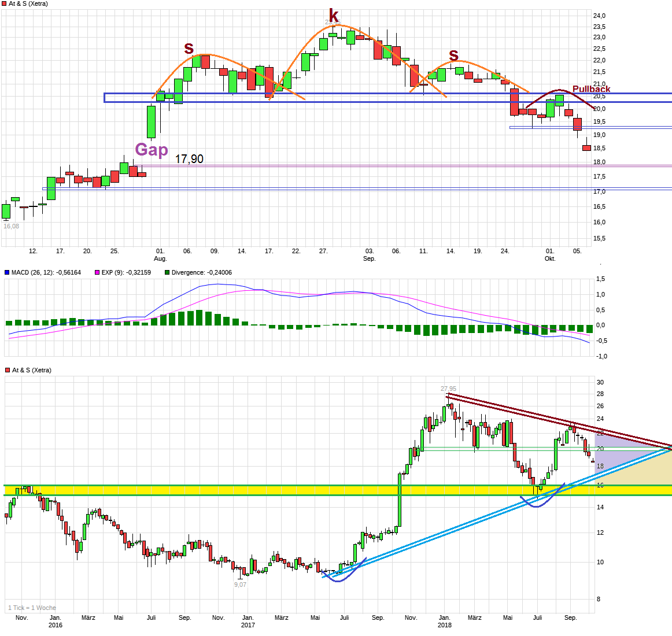Click the '8' value on the weekly chart axis
The width and height of the screenshot is (672, 636).
(x=599, y=599)
